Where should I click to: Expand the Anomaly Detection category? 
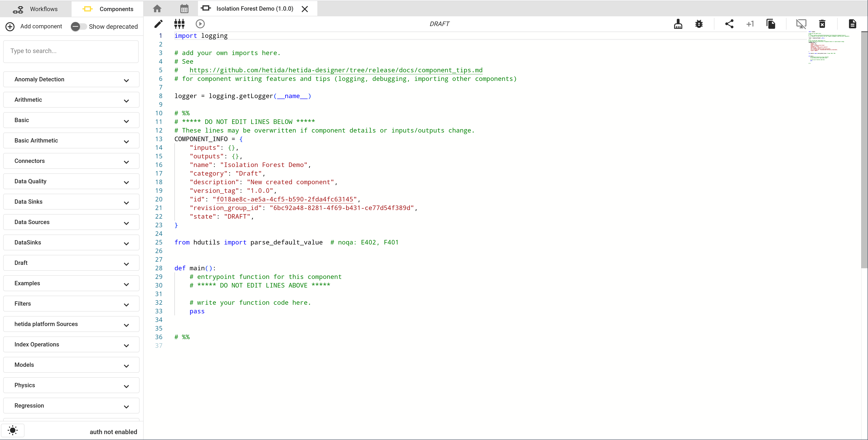(x=71, y=80)
